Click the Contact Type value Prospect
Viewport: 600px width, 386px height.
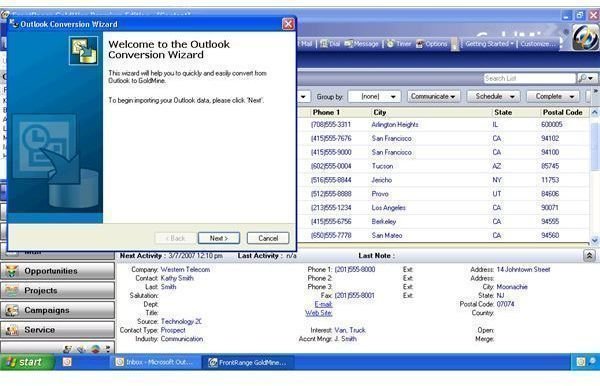173,330
